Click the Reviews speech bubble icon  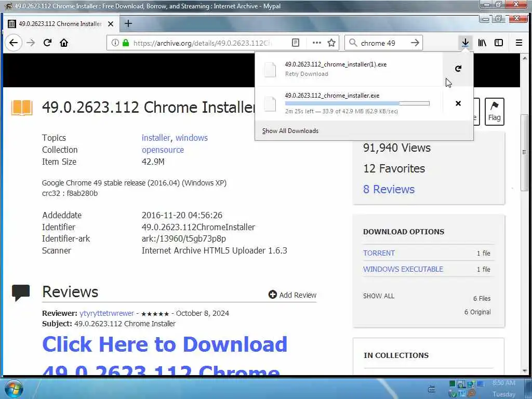[x=21, y=293]
